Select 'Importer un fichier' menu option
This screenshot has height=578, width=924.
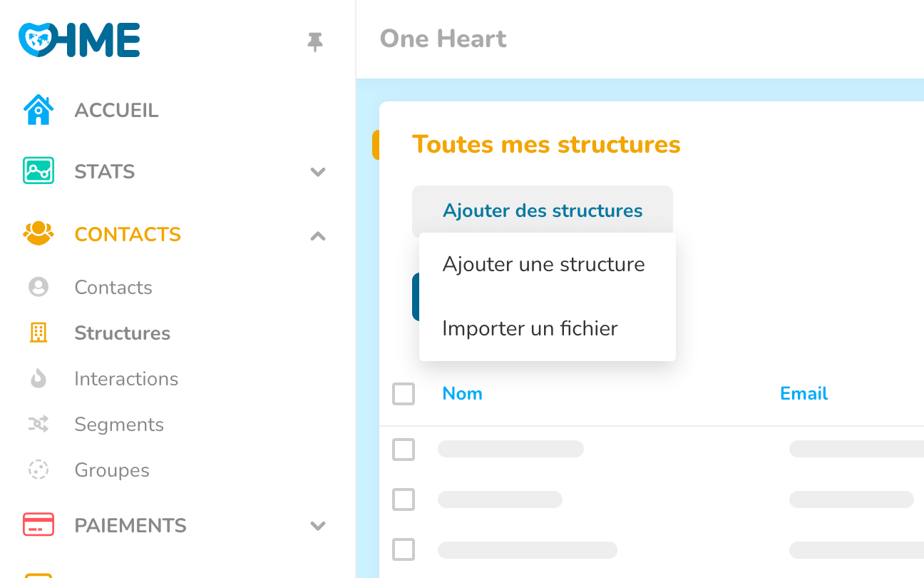(x=530, y=329)
